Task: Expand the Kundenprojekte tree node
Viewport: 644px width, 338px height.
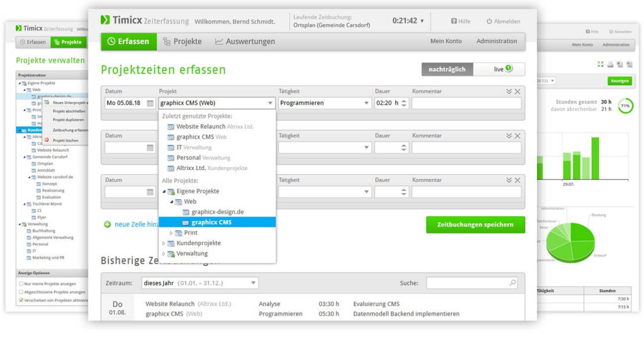Action: point(164,243)
